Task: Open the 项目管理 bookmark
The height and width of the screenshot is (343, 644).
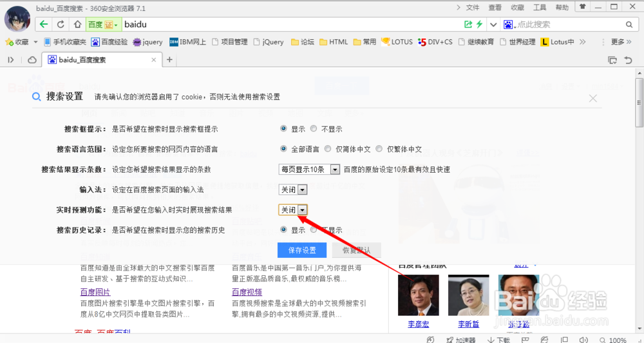Action: pos(230,42)
